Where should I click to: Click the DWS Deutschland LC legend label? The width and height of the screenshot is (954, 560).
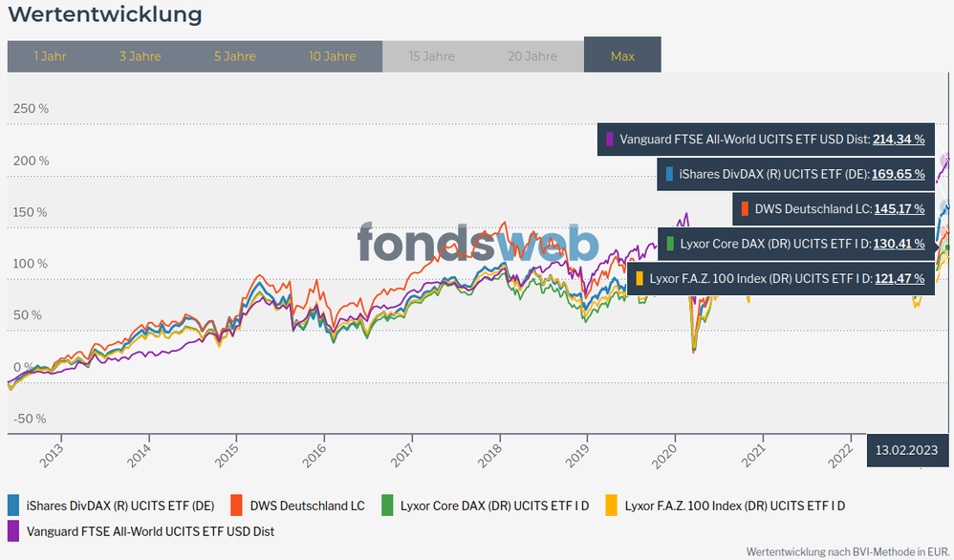(x=307, y=506)
